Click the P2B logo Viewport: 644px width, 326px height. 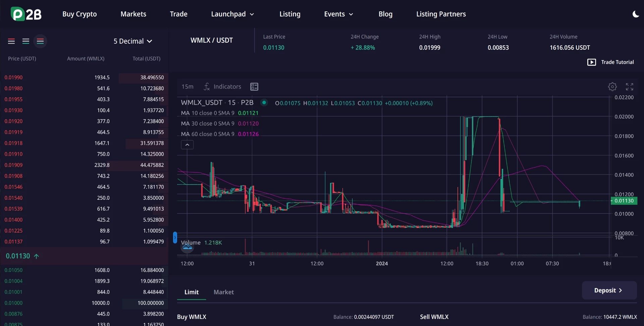tap(26, 14)
